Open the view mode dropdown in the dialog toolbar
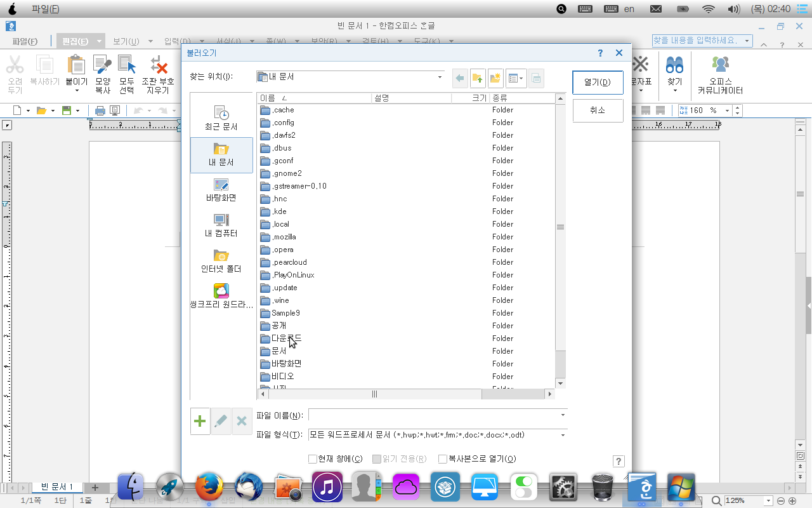 [x=516, y=78]
